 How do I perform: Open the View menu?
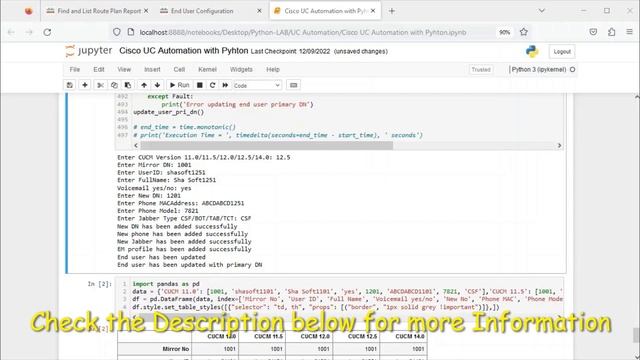124,69
